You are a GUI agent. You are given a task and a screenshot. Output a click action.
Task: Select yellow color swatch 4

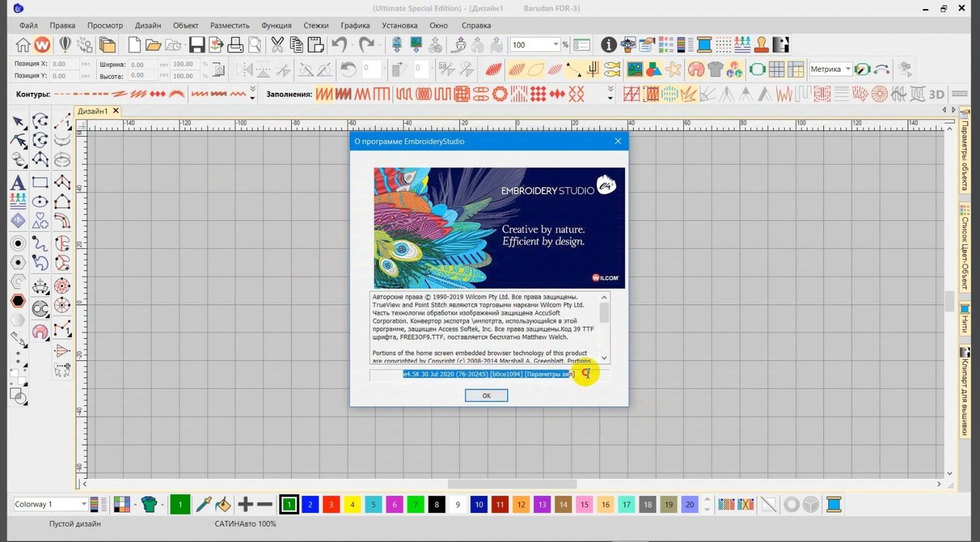pos(352,504)
